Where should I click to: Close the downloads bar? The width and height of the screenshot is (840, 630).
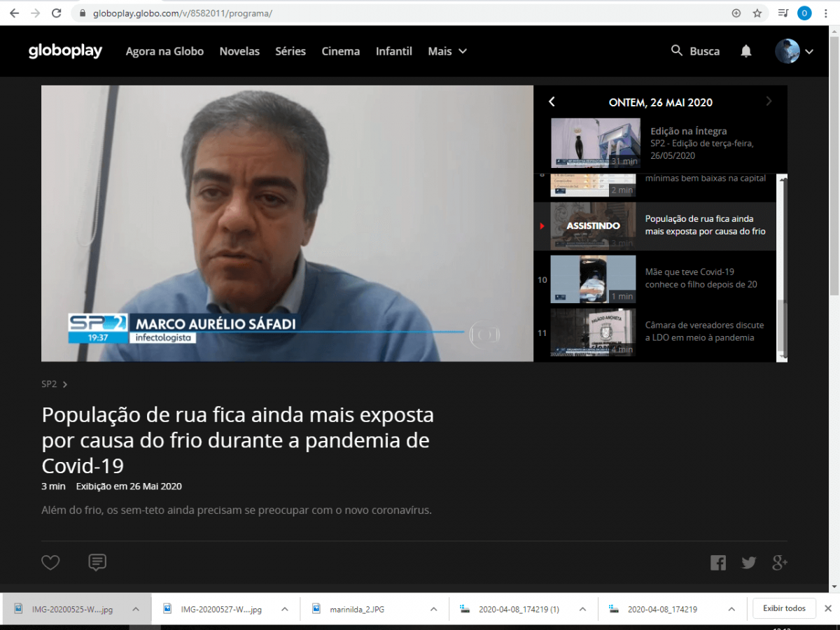click(x=828, y=608)
